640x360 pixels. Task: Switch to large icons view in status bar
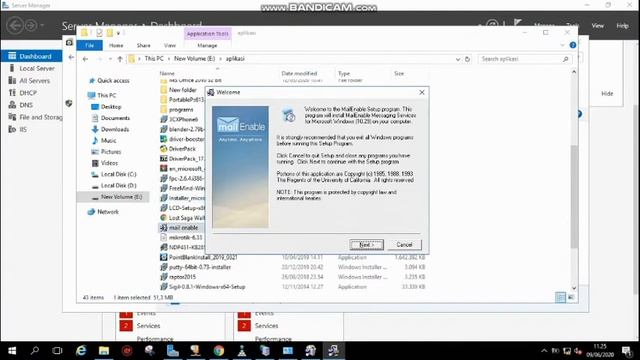(x=571, y=298)
